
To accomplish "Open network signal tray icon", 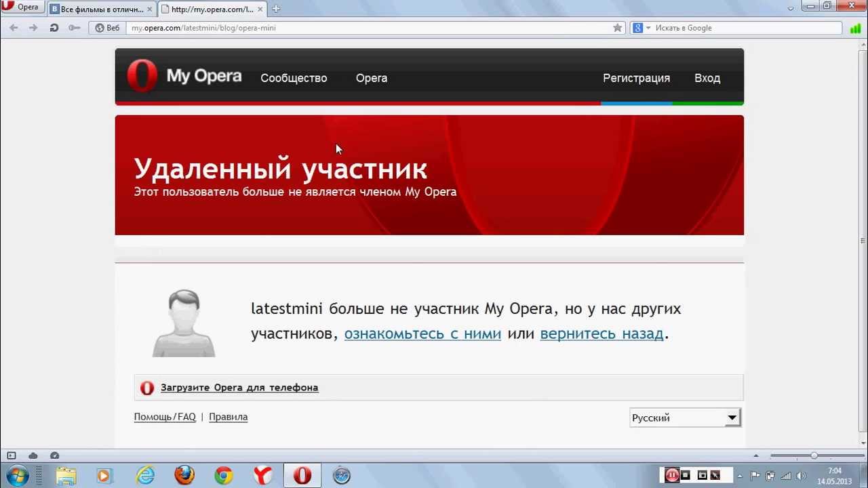I will 786,476.
